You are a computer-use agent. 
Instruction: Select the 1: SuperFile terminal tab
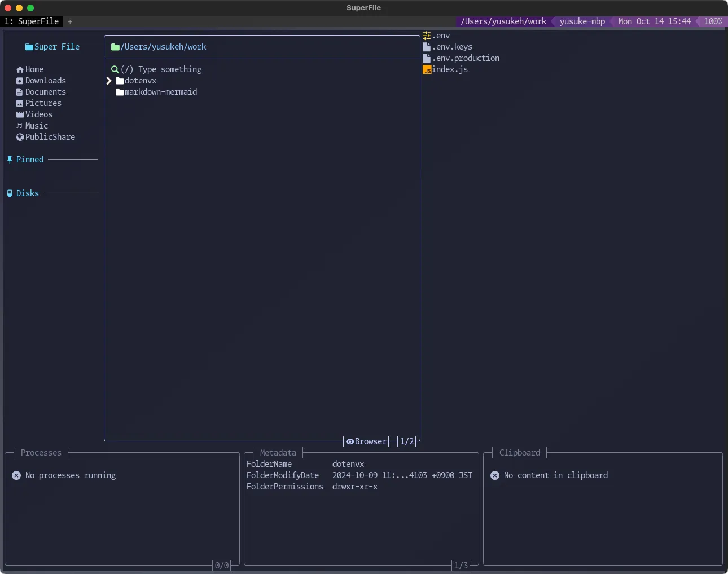(x=32, y=21)
